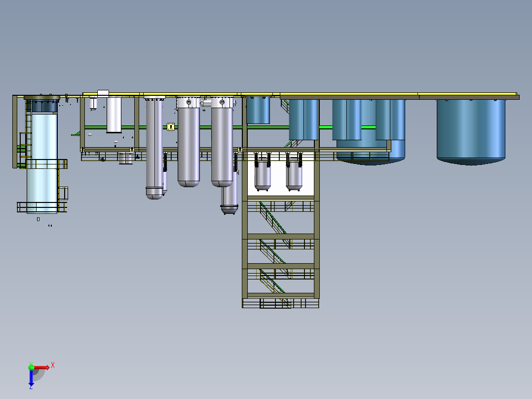Image resolution: width=532 pixels, height=399 pixels.
Task: Select the bottom staircase flight in the tower
Action: [272, 281]
